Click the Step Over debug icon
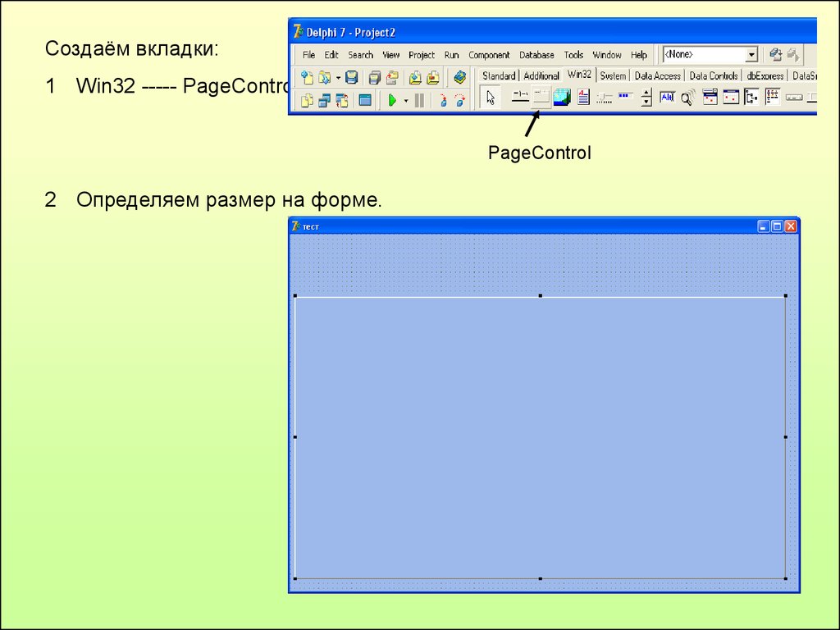Image resolution: width=840 pixels, height=630 pixels. click(x=459, y=100)
